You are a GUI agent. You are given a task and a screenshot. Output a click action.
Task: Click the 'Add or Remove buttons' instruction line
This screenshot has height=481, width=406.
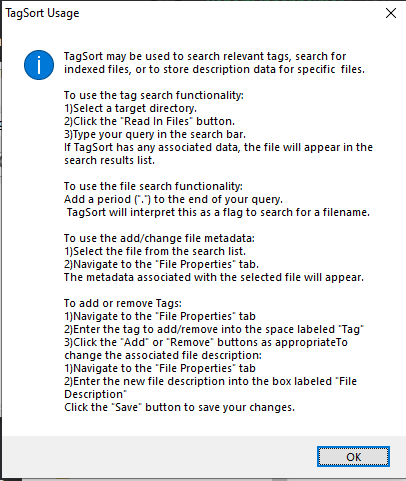[x=206, y=342]
